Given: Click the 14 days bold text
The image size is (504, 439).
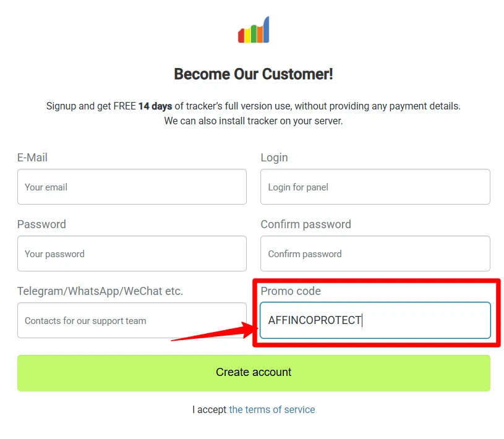Looking at the screenshot, I should click(x=154, y=106).
